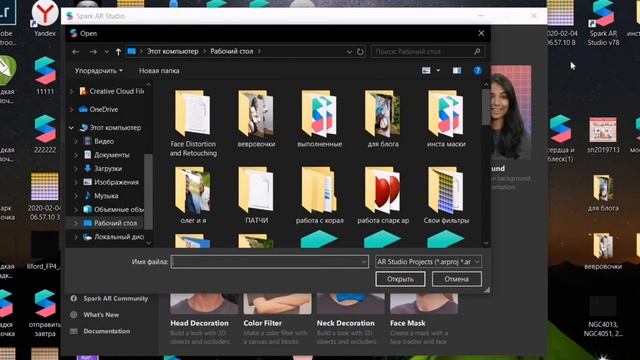Open the вевровочки folder on desktop
The image size is (640, 360).
[603, 251]
